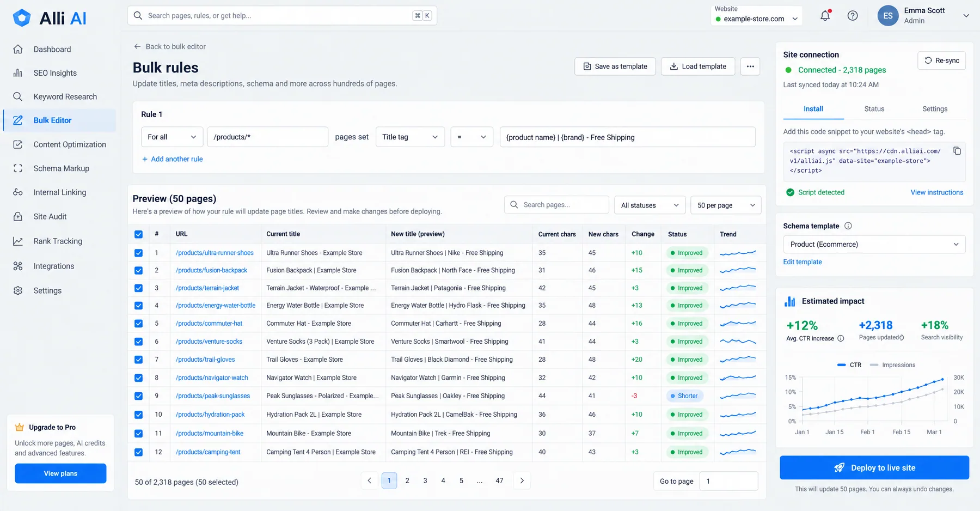This screenshot has width=980, height=511.
Task: Open the 50 per page dropdown
Action: pyautogui.click(x=726, y=205)
